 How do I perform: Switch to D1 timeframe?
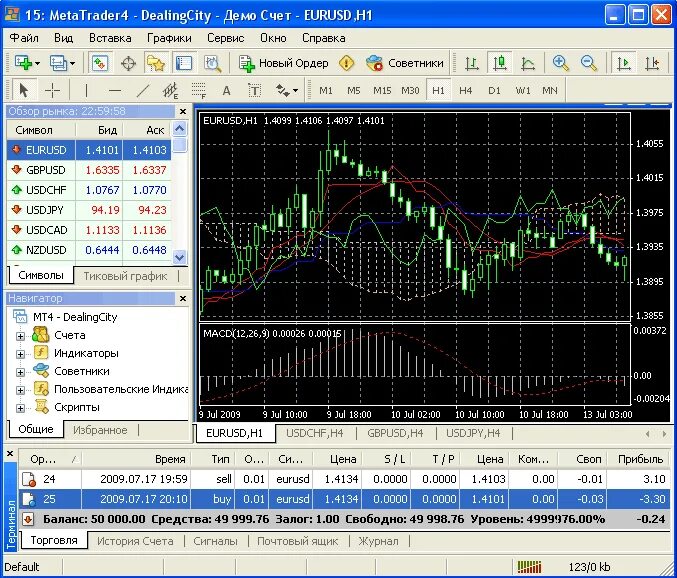pyautogui.click(x=494, y=90)
